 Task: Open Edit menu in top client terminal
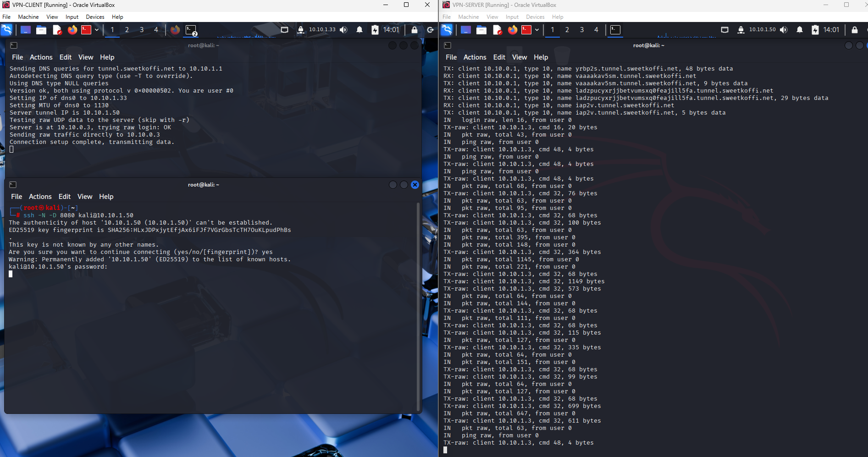click(x=66, y=57)
